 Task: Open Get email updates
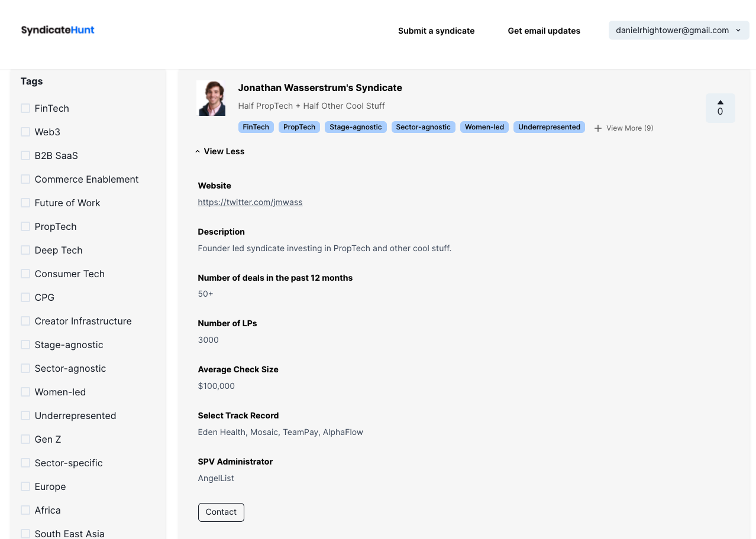544,31
